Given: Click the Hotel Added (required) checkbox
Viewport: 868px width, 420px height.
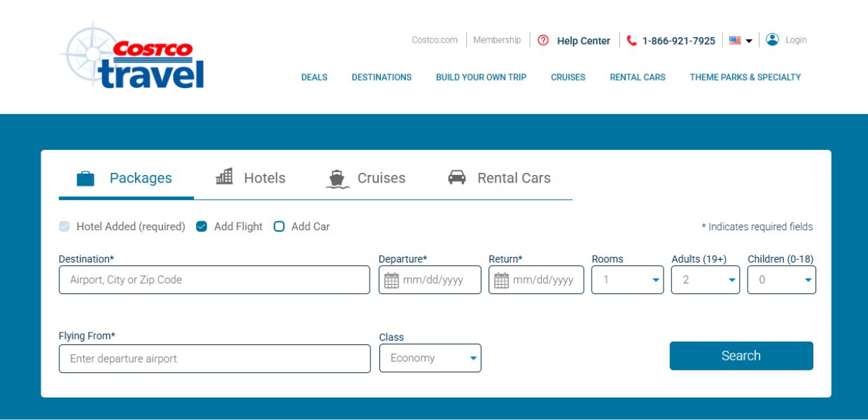Looking at the screenshot, I should [64, 227].
